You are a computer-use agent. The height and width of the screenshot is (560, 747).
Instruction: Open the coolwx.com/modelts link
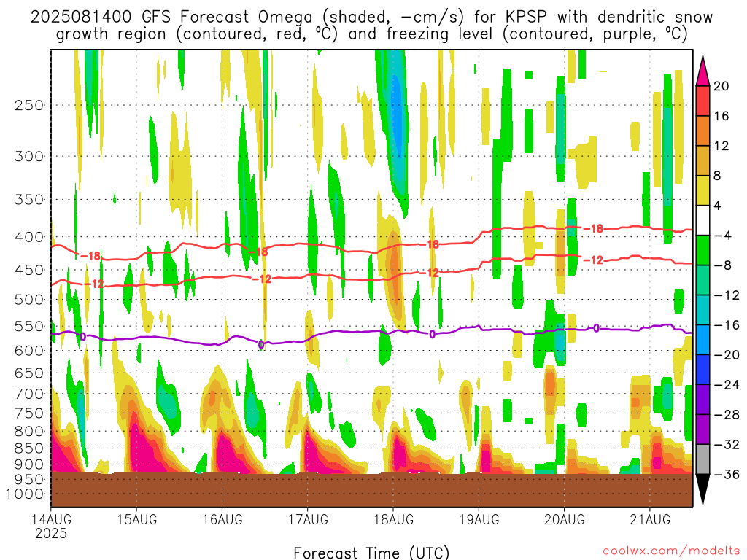click(671, 551)
